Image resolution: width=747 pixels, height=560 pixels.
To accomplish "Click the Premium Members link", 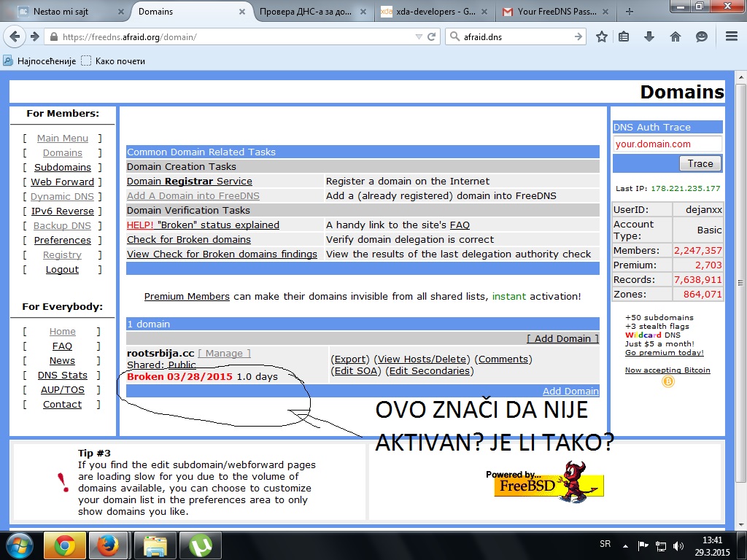I will click(x=187, y=296).
